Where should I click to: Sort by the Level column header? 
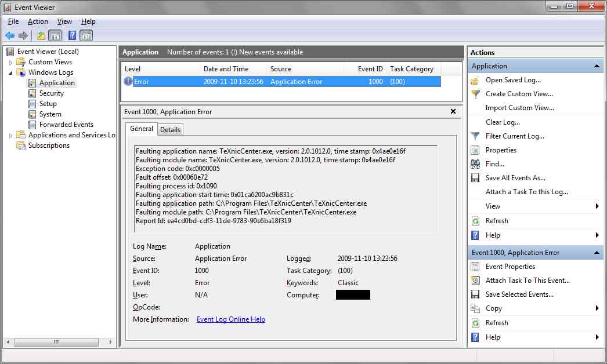161,69
